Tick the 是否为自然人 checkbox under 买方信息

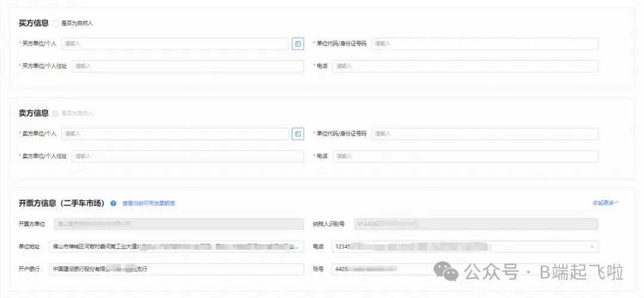point(55,23)
